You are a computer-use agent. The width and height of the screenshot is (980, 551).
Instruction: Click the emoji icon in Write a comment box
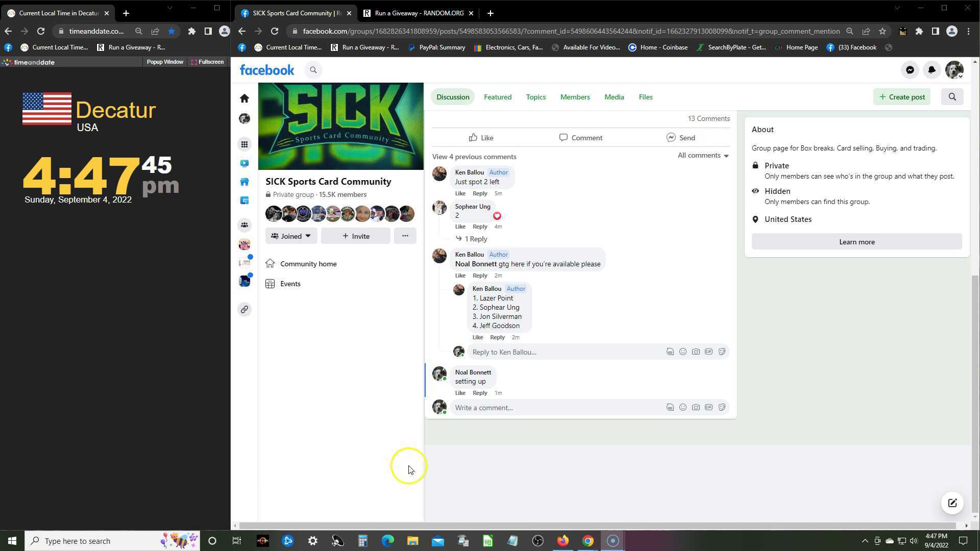683,408
